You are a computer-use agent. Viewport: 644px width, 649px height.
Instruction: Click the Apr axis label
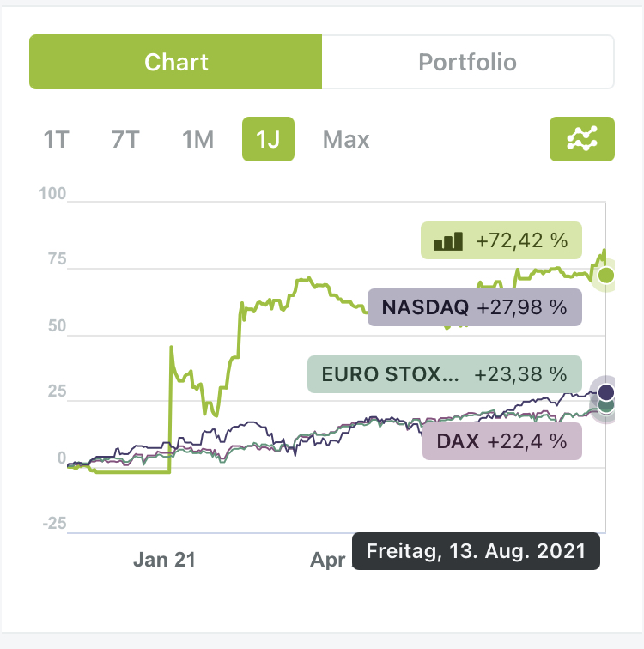(328, 560)
